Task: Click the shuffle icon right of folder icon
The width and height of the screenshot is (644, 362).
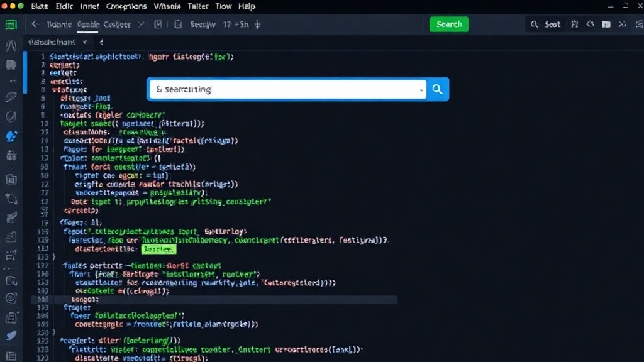Action: (623, 25)
